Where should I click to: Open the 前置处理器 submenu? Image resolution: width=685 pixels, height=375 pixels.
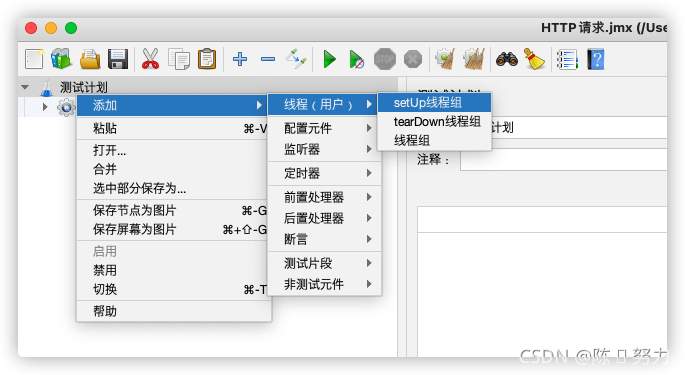pyautogui.click(x=325, y=197)
